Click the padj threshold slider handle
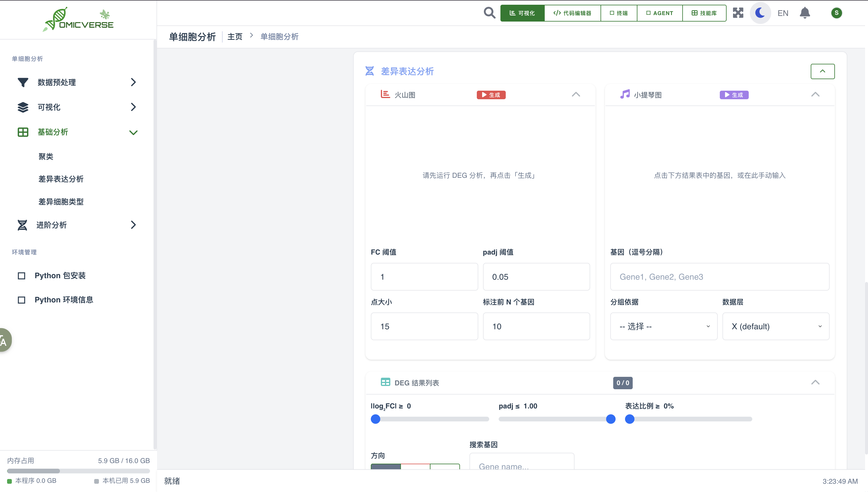This screenshot has height=492, width=868. 610,419
